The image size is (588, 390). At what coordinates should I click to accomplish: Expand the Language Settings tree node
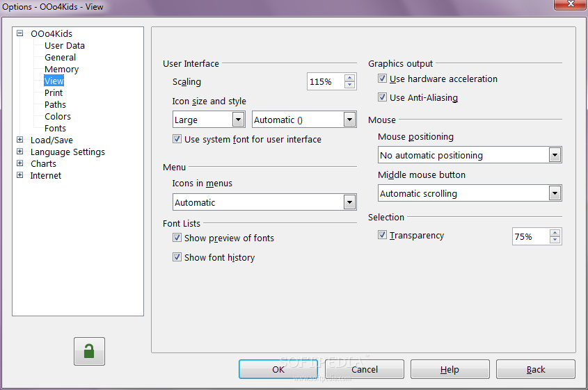20,152
